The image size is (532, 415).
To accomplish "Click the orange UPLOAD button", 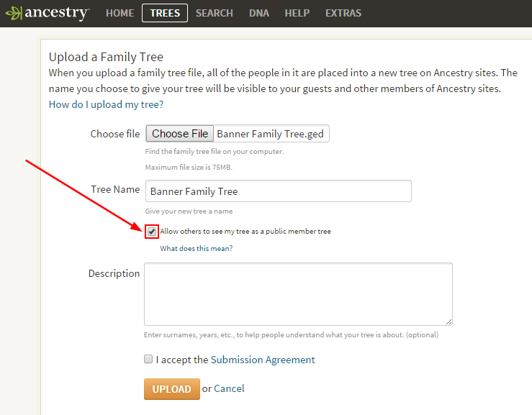I will 171,389.
